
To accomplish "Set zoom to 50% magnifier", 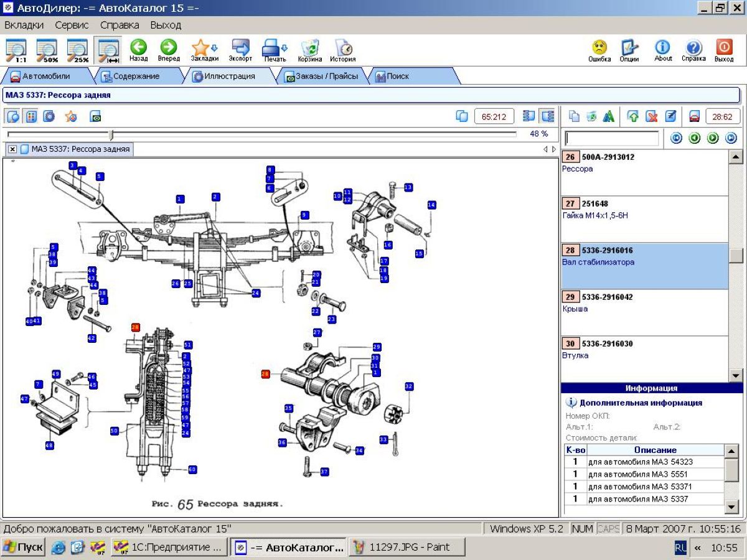I will 47,50.
